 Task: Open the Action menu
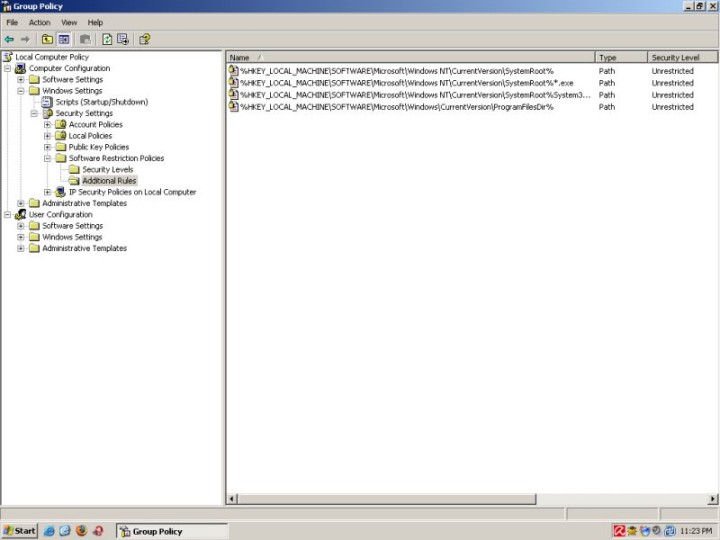(x=39, y=22)
